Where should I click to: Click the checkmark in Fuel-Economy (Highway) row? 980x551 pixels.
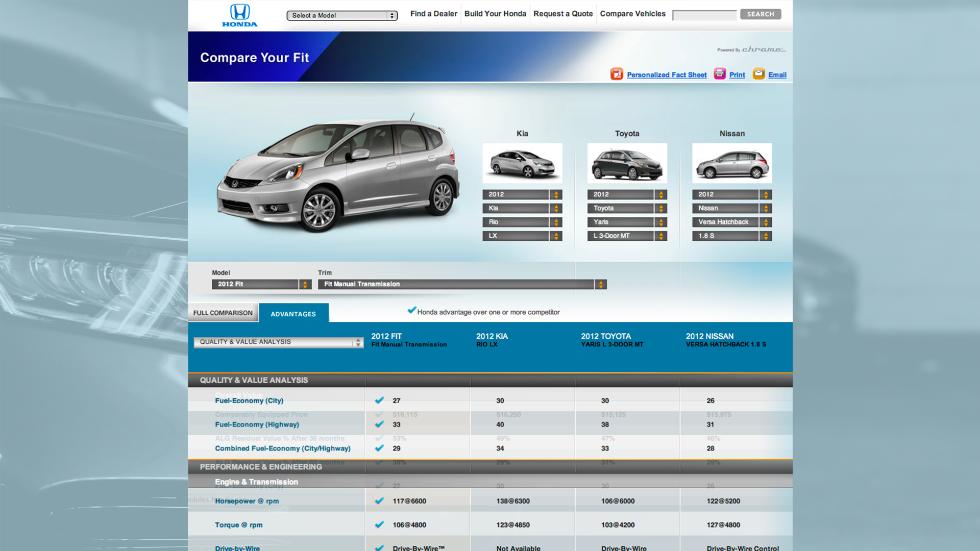pos(379,424)
